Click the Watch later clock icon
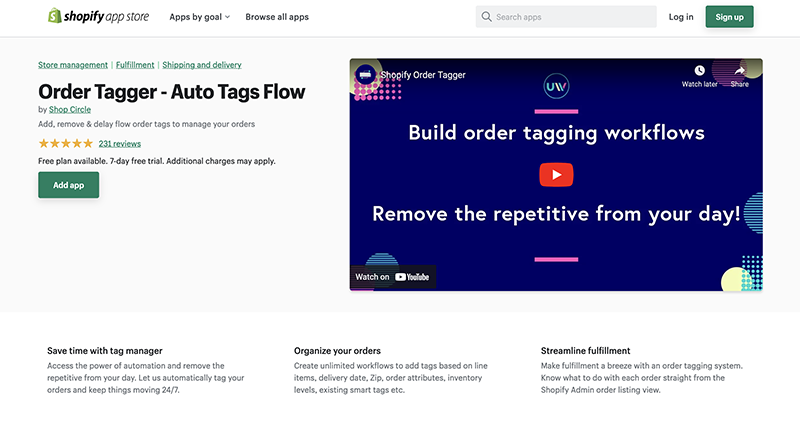This screenshot has width=800, height=434. click(699, 71)
